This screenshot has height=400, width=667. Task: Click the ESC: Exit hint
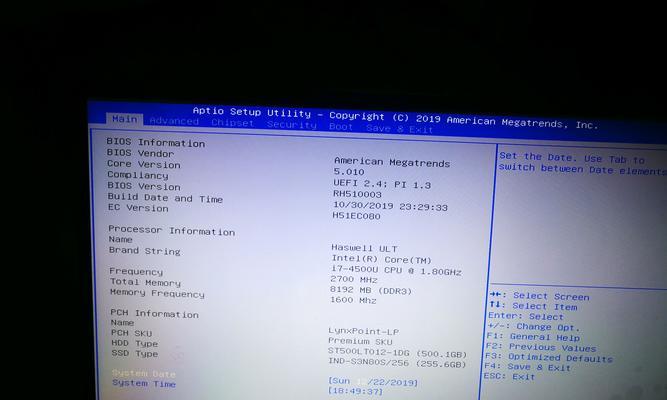509,377
